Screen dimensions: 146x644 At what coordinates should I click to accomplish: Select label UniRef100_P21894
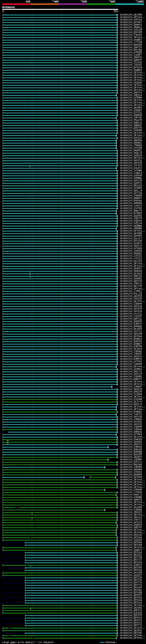[x=131, y=394]
